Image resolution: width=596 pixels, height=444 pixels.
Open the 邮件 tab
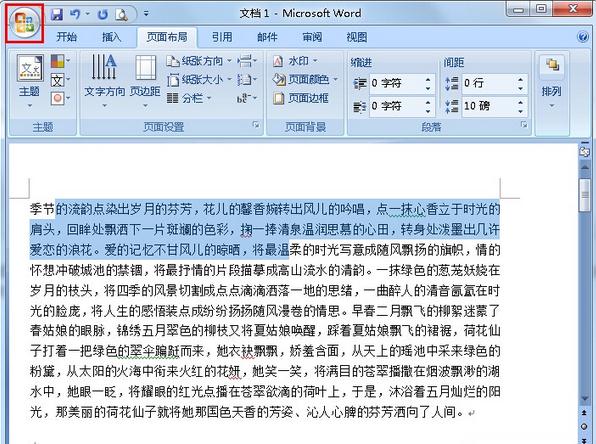click(x=267, y=37)
